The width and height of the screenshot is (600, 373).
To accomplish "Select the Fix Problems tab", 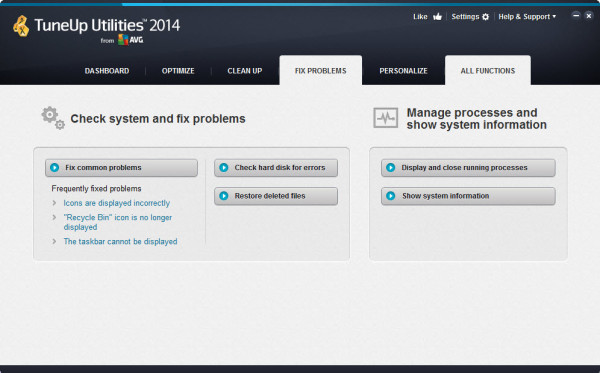I will click(x=321, y=70).
